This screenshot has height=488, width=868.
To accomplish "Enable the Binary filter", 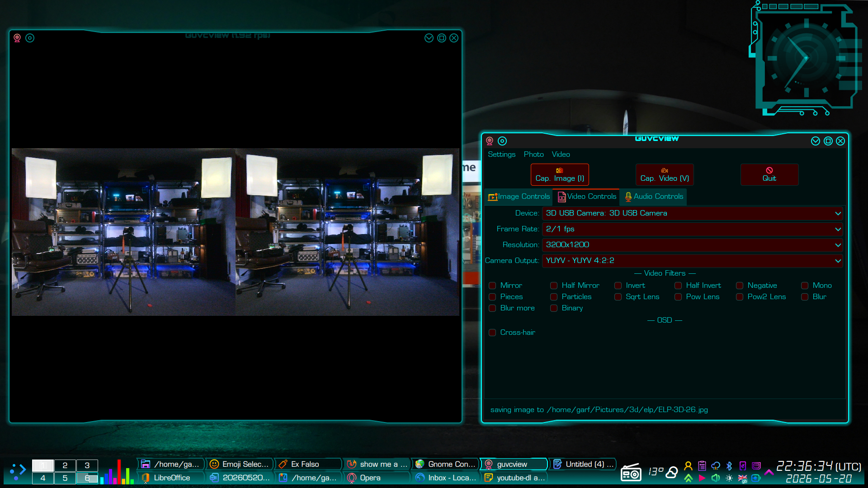I will pos(554,308).
